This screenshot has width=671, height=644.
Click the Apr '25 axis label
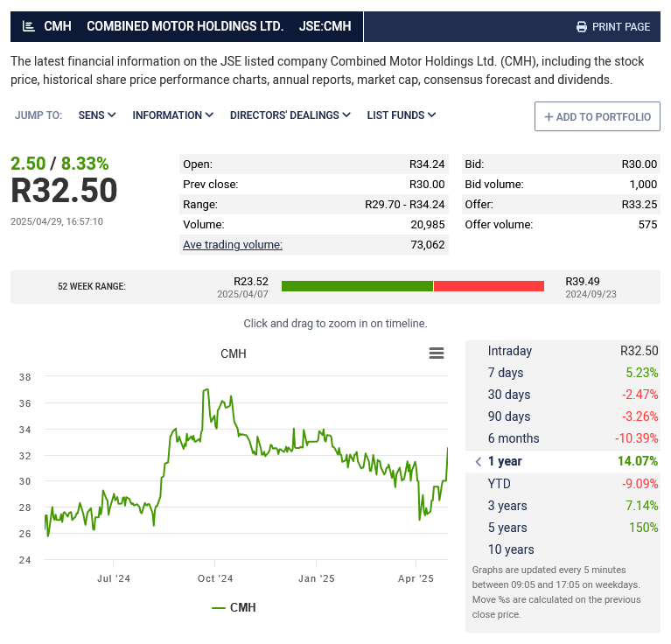coord(416,578)
